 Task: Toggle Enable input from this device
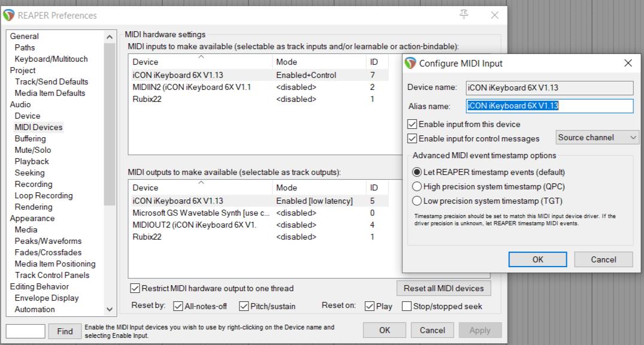coord(412,125)
